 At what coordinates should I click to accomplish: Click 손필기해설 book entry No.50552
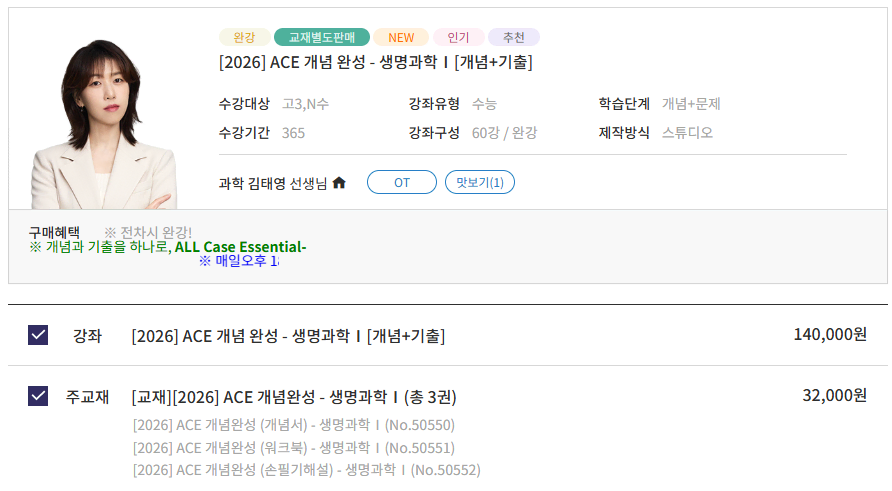[307, 470]
